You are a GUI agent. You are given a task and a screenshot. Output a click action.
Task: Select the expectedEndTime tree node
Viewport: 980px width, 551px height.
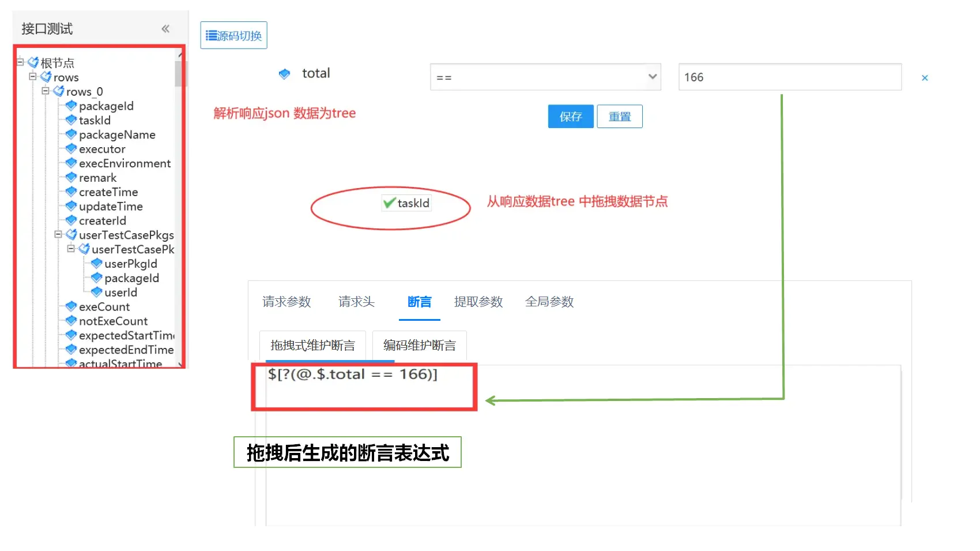[x=126, y=350]
